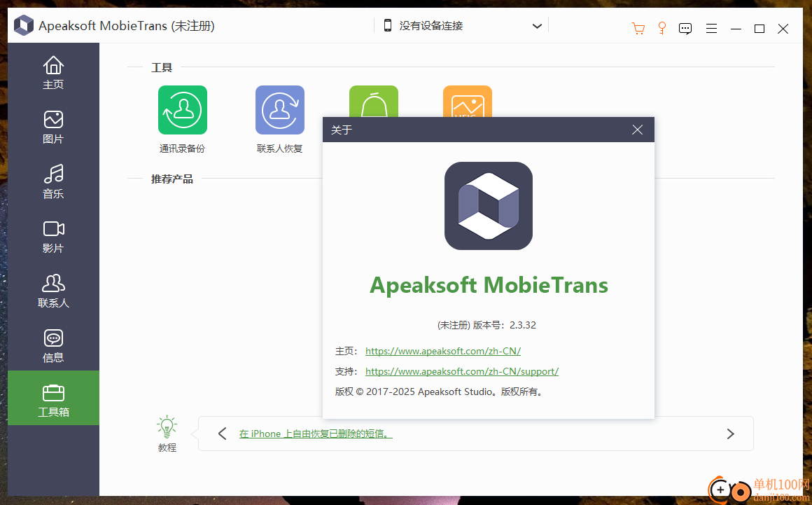Maximize the MobieTrans window
Viewport: 812px width, 505px height.
[759, 29]
